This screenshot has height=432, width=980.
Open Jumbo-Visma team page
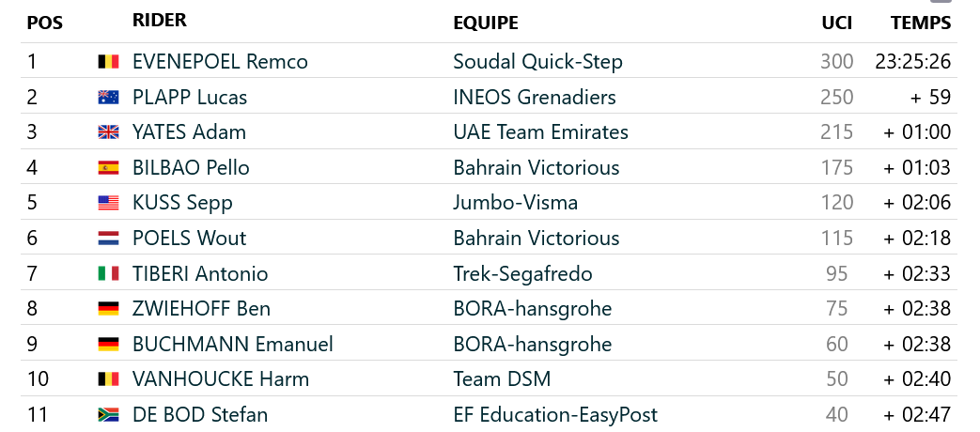(515, 203)
